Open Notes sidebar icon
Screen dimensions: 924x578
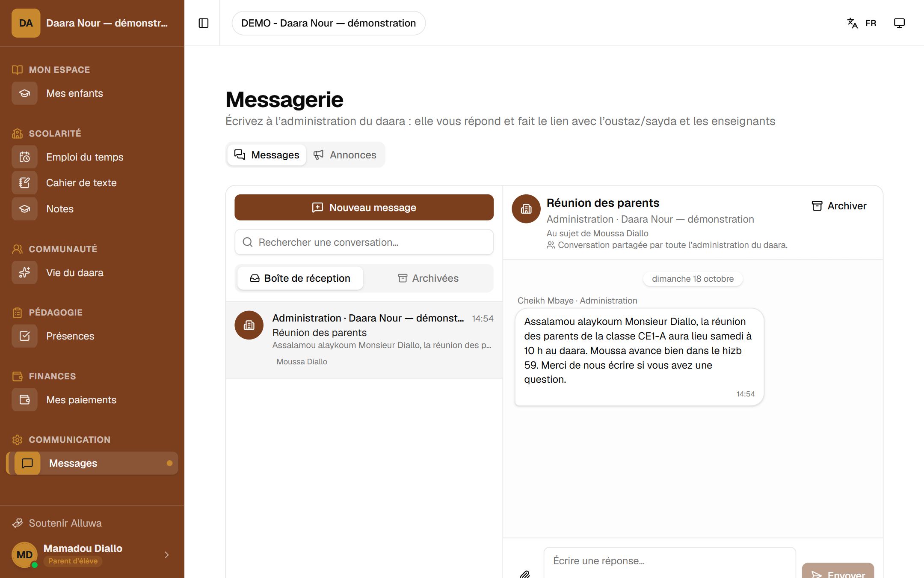click(24, 209)
